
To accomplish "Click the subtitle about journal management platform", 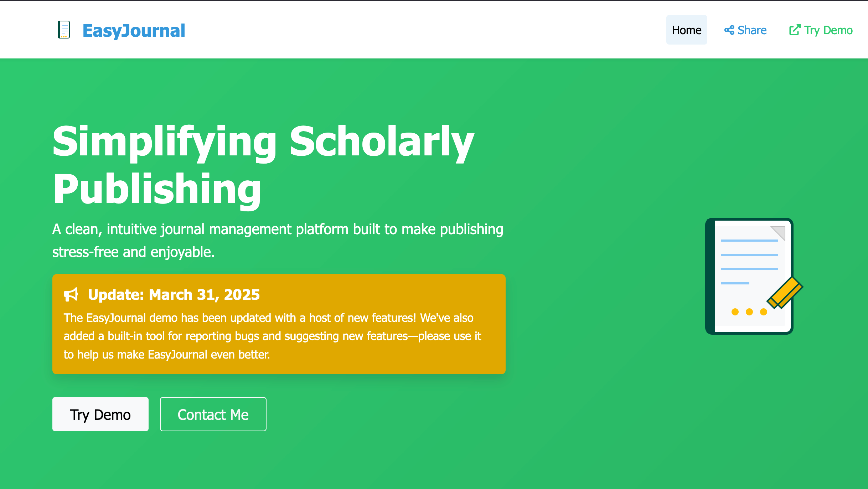I will (278, 241).
